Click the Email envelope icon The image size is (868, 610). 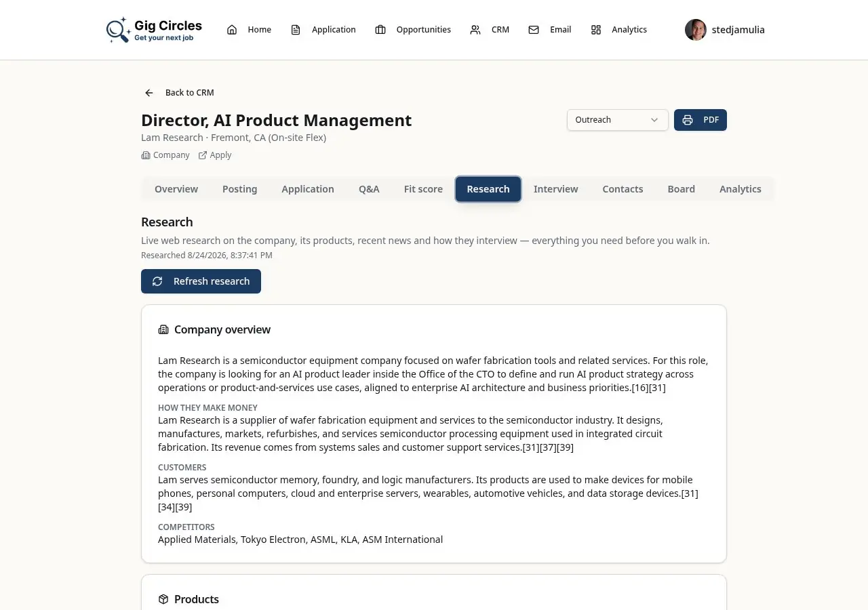coord(534,30)
